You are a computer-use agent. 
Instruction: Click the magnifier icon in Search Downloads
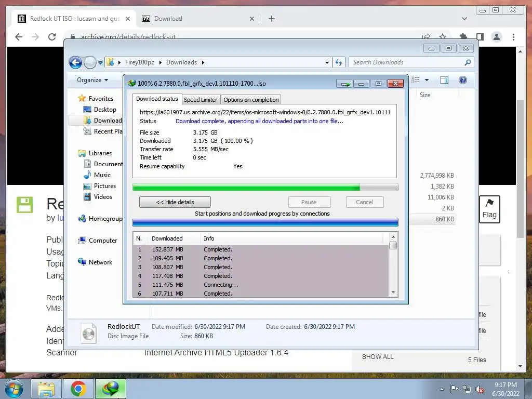pyautogui.click(x=468, y=62)
